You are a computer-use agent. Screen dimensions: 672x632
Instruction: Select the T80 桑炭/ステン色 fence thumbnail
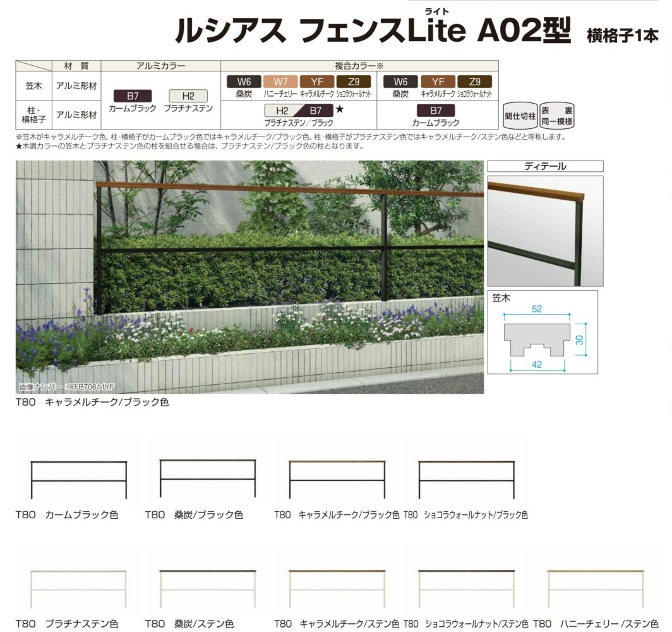208,588
